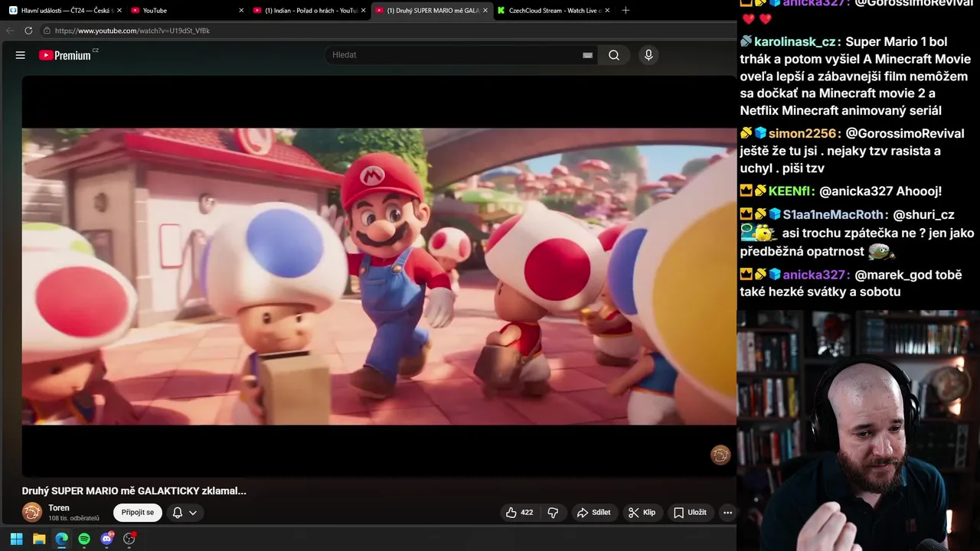Click the channel watermark in the video corner

coord(720,455)
